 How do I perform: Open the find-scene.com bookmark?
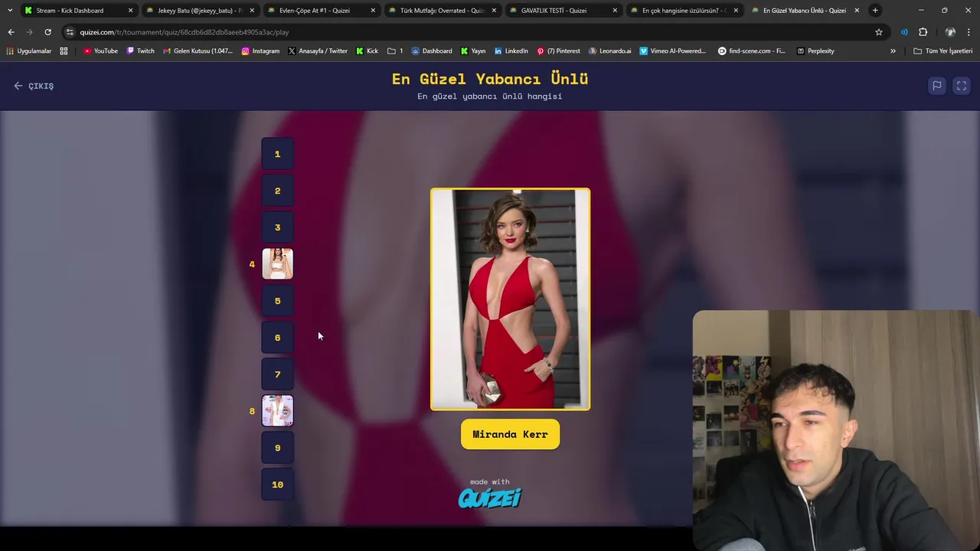click(752, 51)
